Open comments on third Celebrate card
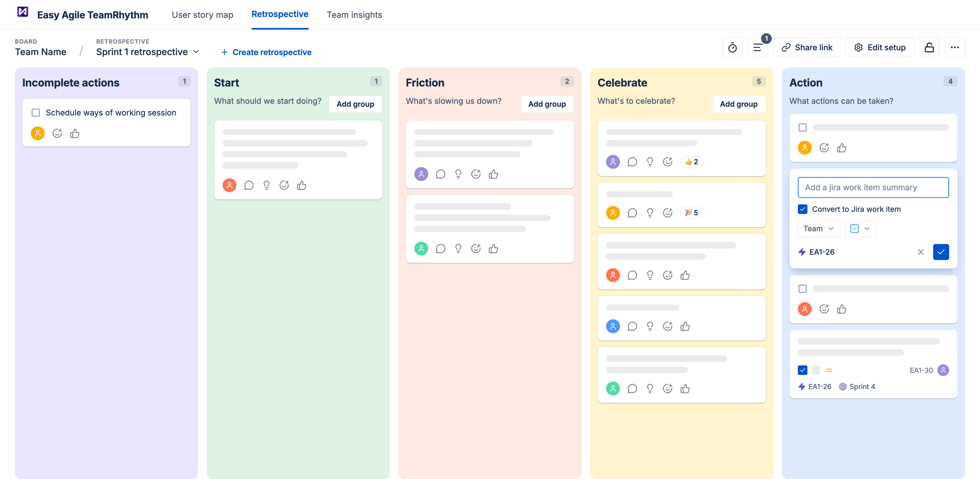The image size is (980, 479). point(632,275)
